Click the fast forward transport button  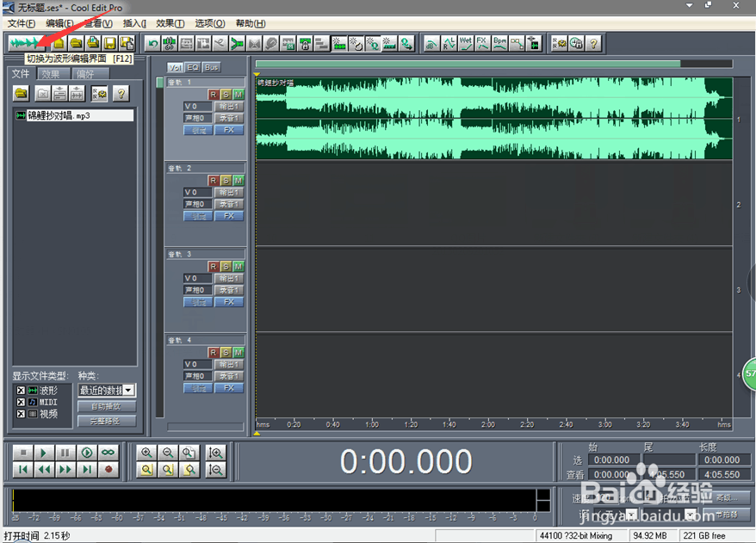click(x=65, y=469)
